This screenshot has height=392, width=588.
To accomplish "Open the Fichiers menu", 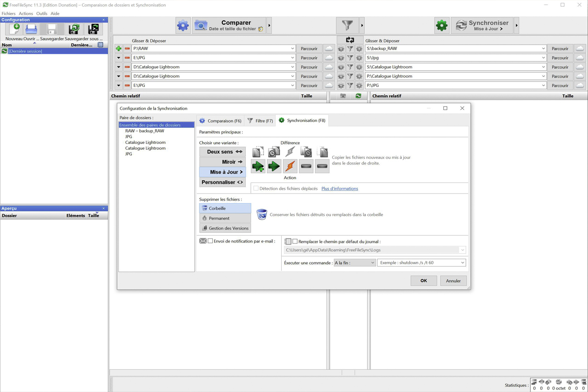I will tap(8, 14).
